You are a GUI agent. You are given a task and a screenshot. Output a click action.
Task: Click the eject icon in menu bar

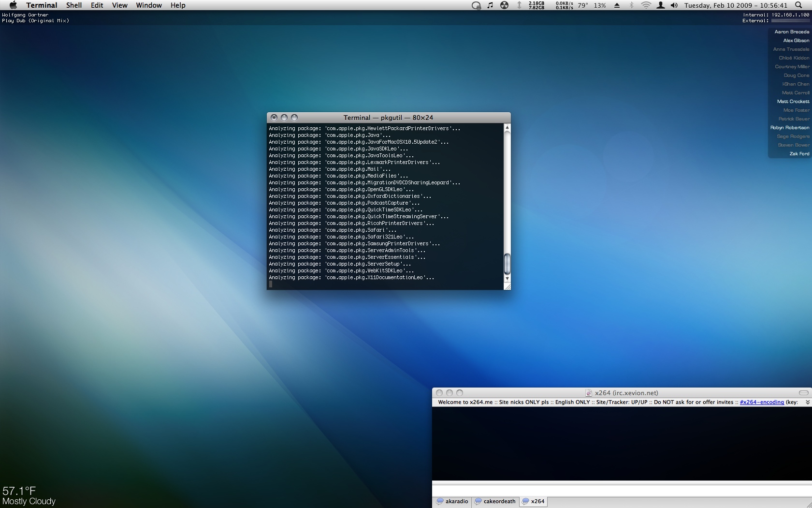point(617,5)
